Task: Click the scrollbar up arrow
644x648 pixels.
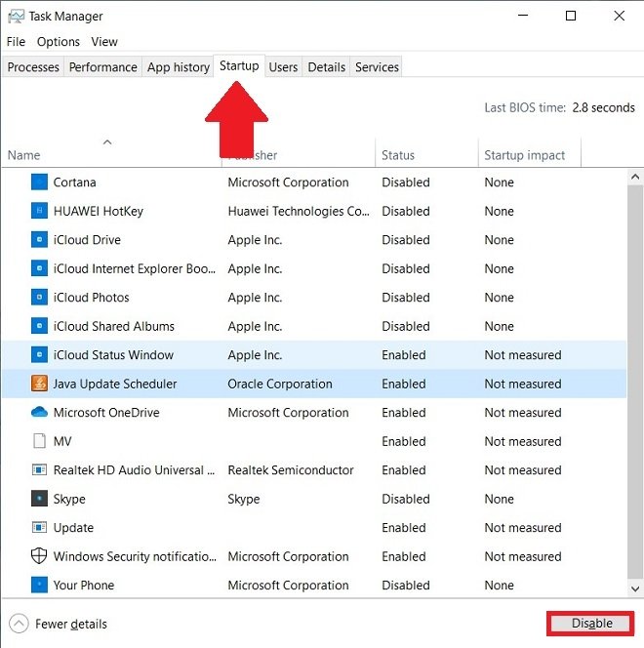Action: 635,177
